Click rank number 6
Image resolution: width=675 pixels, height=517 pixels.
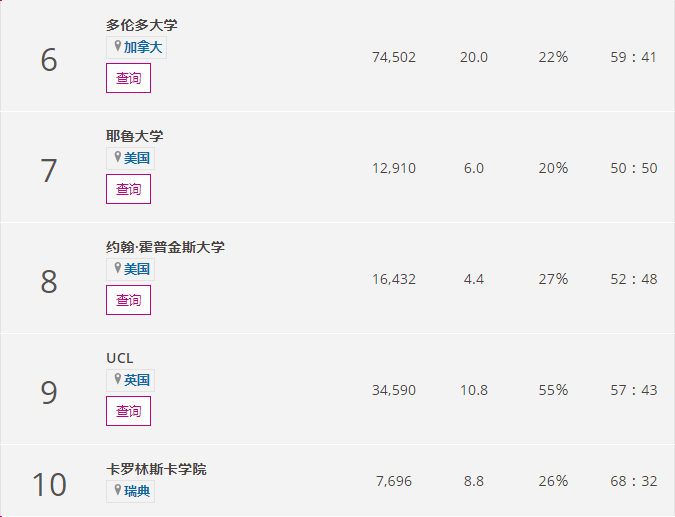pos(49,60)
